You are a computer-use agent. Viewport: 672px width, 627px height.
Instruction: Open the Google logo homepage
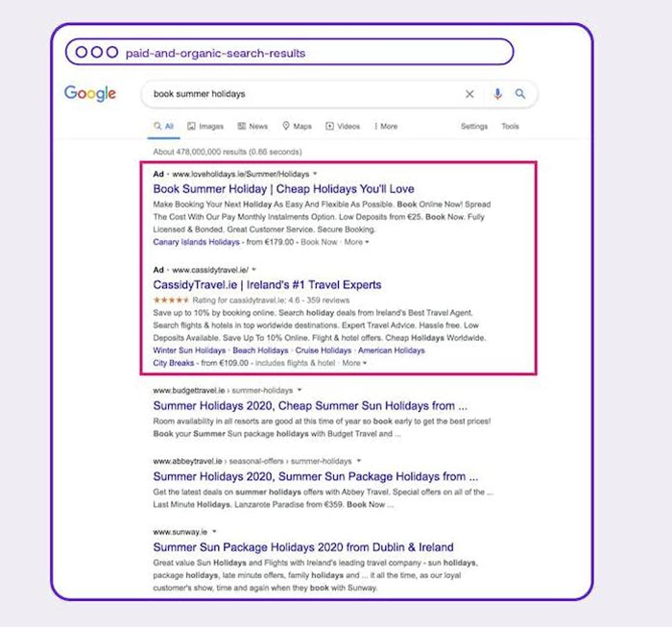90,93
